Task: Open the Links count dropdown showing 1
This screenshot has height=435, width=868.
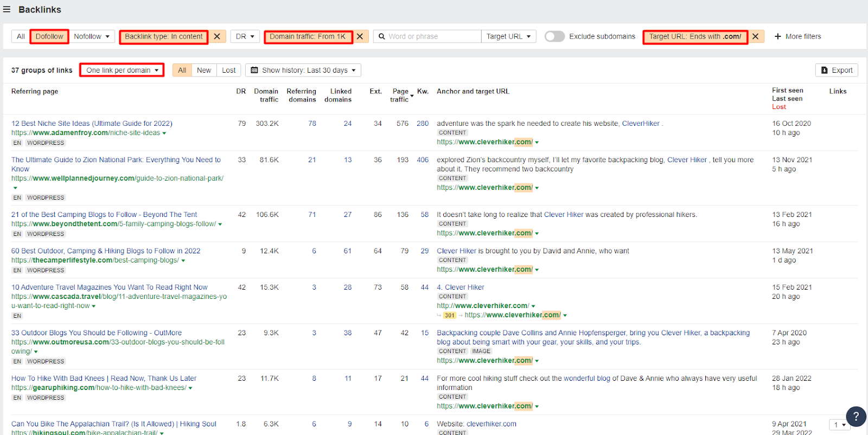Action: point(839,425)
